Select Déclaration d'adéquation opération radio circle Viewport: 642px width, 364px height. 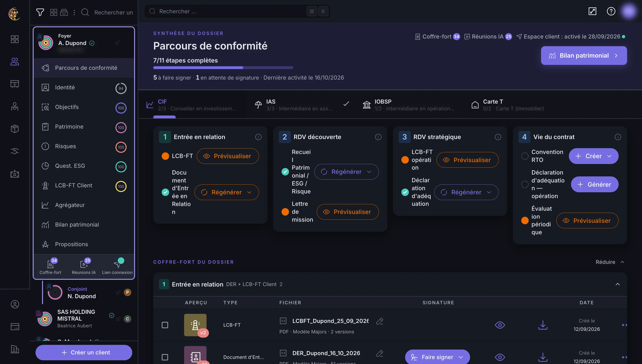point(525,185)
